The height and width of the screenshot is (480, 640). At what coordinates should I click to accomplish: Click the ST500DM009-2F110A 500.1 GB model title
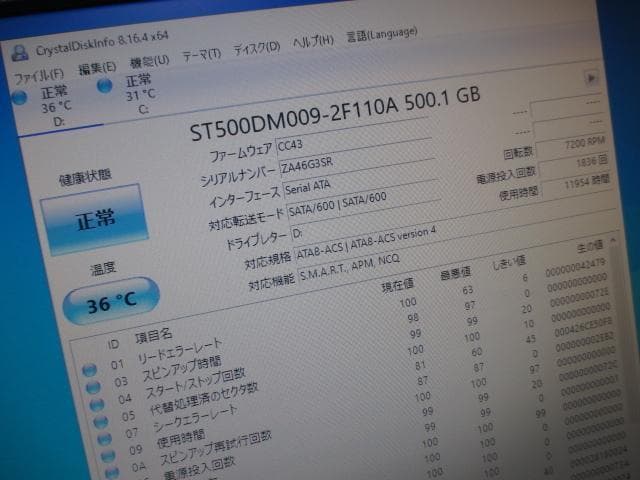[335, 113]
